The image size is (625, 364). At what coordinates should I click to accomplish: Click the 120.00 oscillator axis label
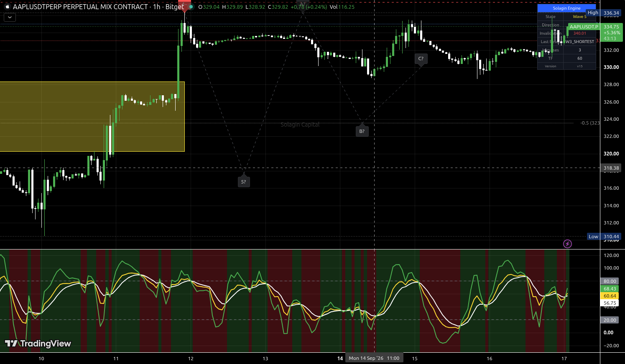coord(611,255)
